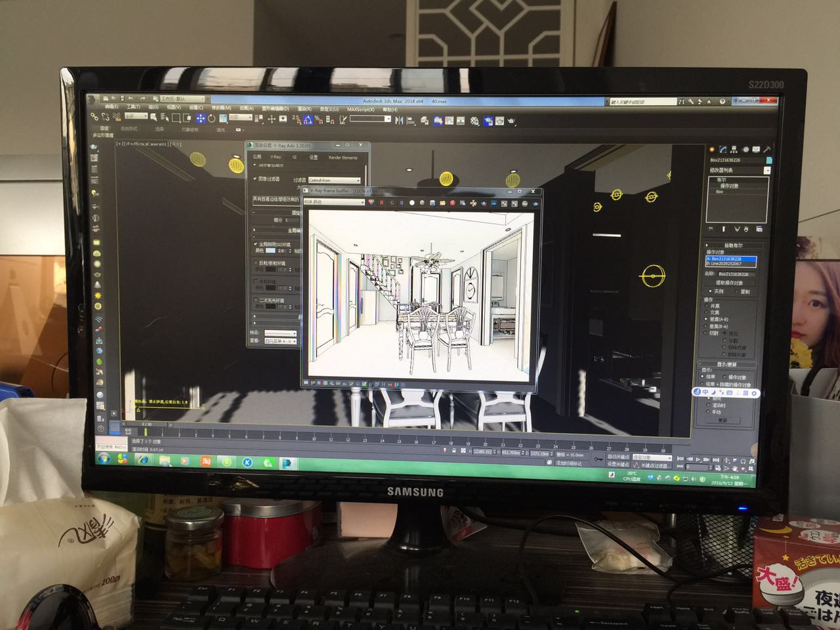
Task: Select the Select and Link tool
Action: (x=94, y=118)
